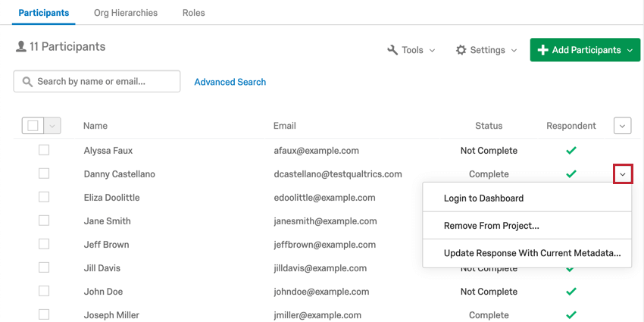Click the wrench icon beside Tools
Screen dimensions: 644x322
point(392,50)
